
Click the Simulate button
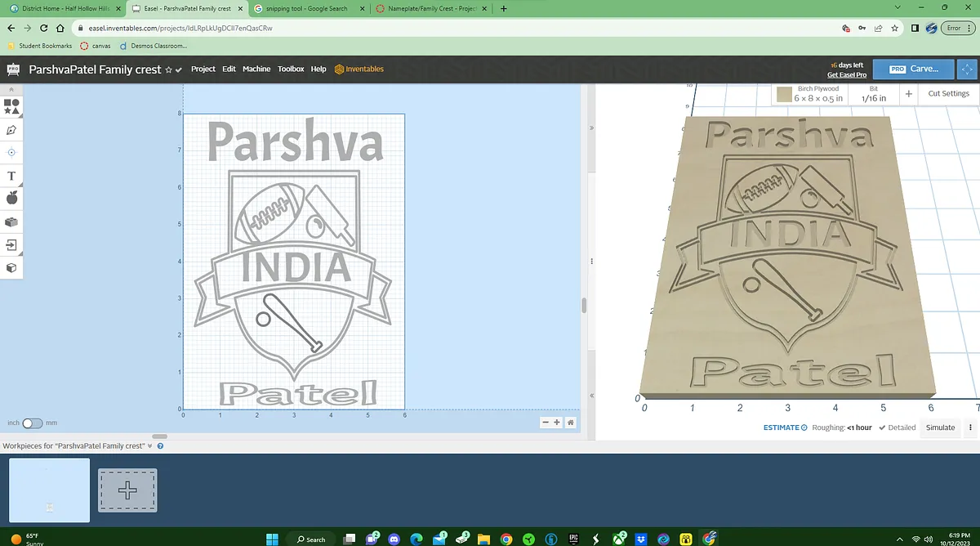pyautogui.click(x=940, y=427)
